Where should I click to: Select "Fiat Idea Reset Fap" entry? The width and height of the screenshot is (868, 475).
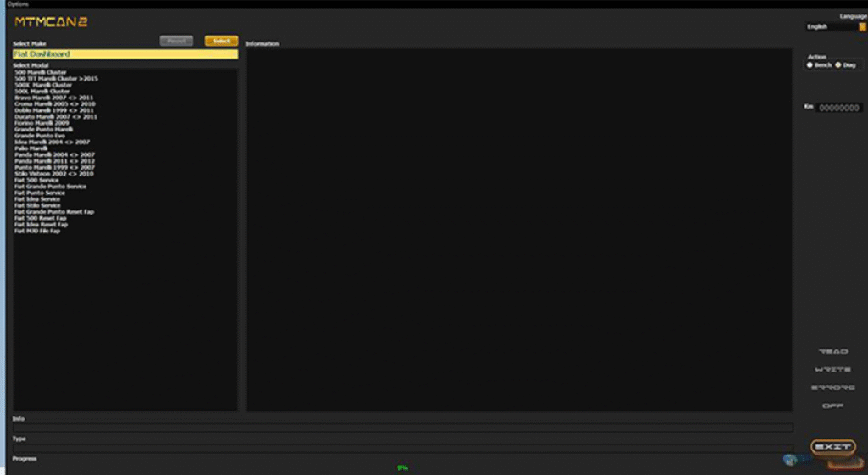41,225
